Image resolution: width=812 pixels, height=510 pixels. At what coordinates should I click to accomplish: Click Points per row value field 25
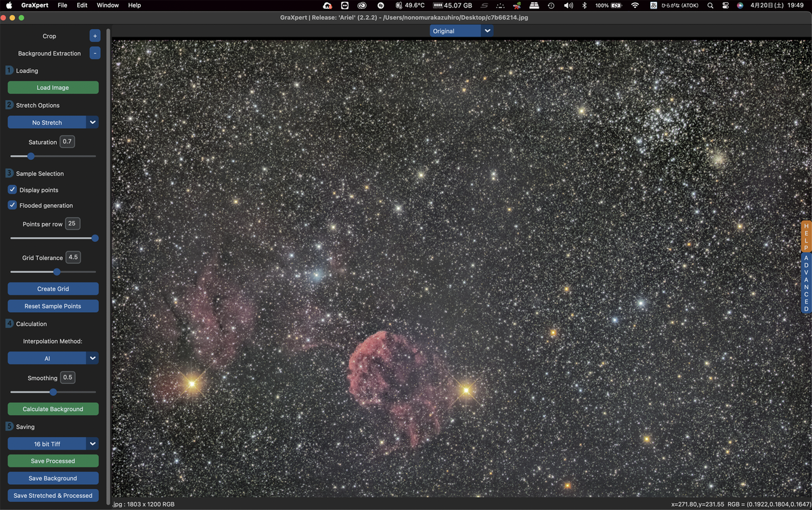click(72, 224)
